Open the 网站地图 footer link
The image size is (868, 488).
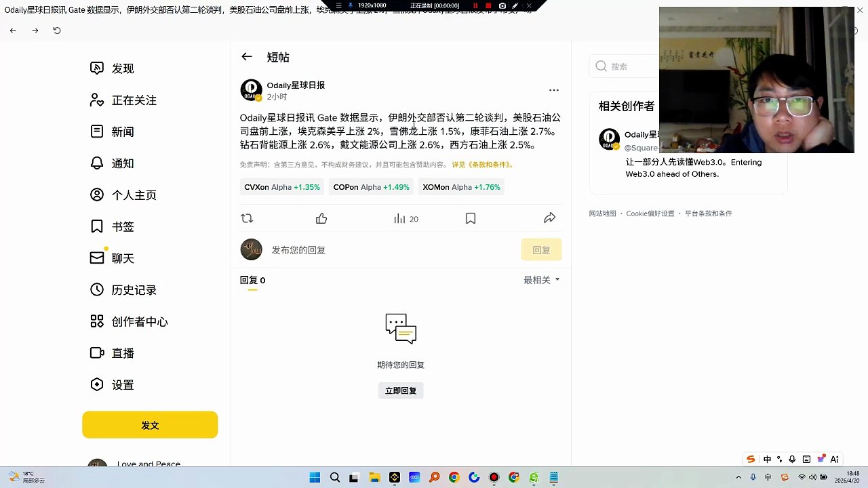tap(603, 213)
